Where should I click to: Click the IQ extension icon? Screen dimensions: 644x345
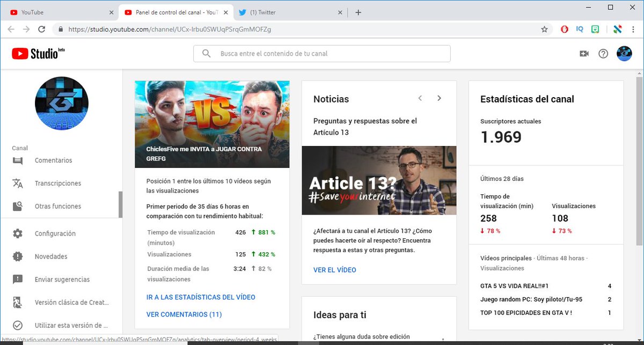pyautogui.click(x=580, y=30)
